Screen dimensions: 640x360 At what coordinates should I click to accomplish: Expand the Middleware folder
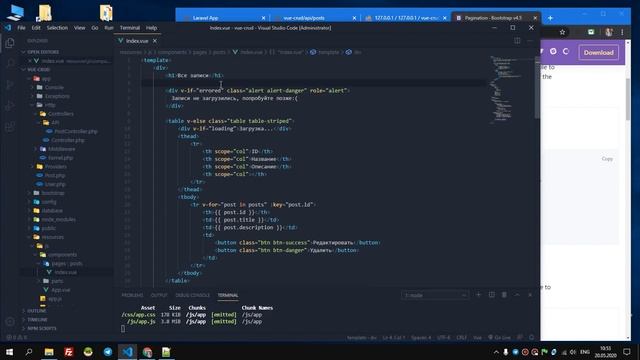click(62, 149)
